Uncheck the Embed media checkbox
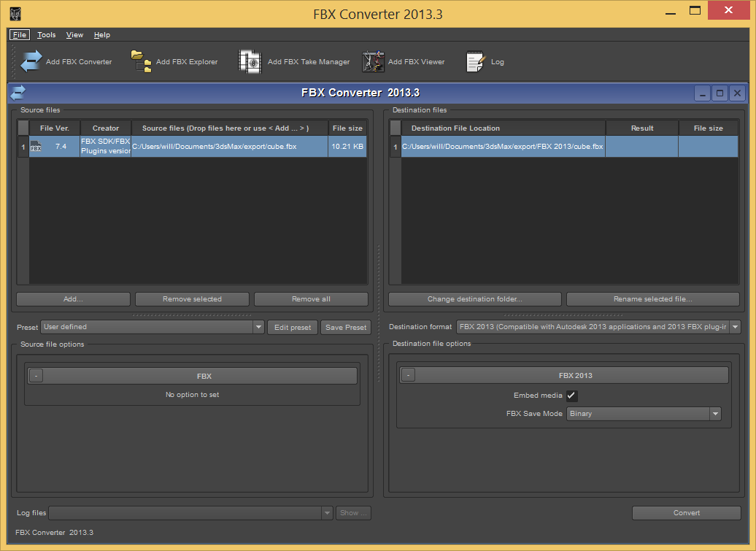 click(572, 396)
